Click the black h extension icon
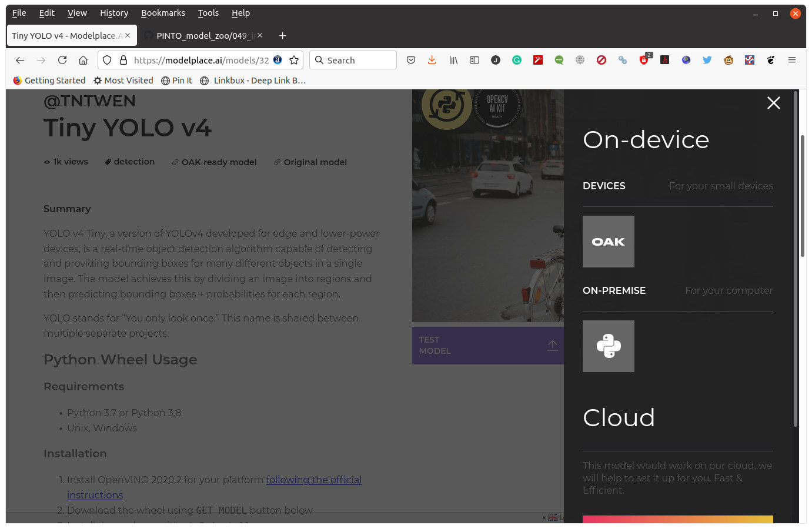812x529 pixels. (x=665, y=60)
